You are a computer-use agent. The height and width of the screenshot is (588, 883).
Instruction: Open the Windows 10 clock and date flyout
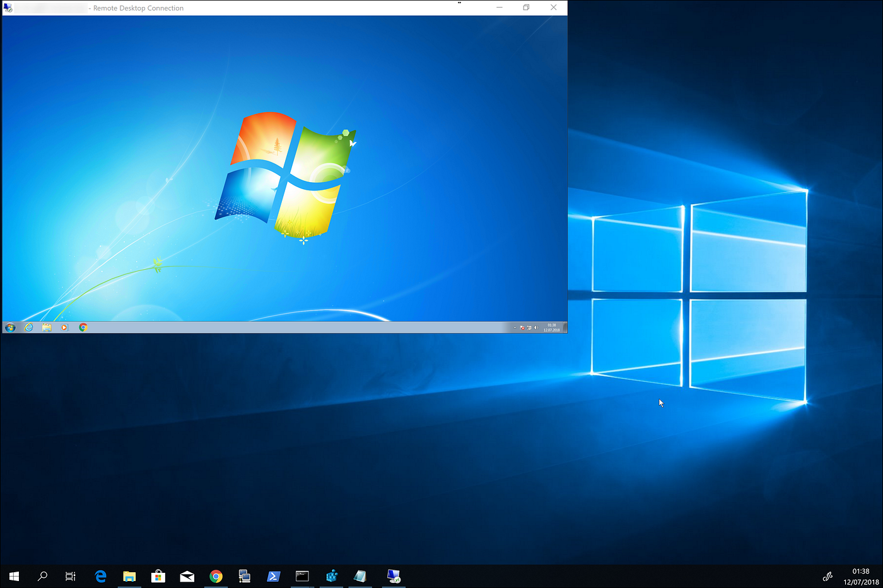(x=861, y=577)
